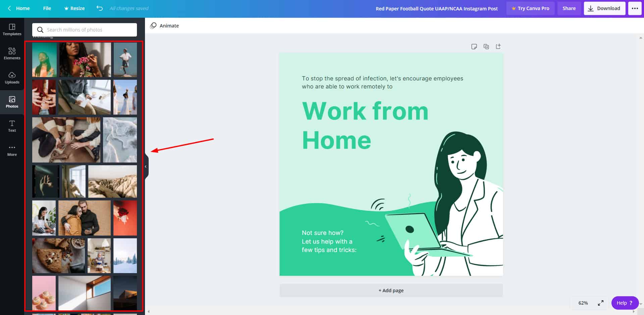Open the More apps panel
The width and height of the screenshot is (644, 315).
pos(12,150)
